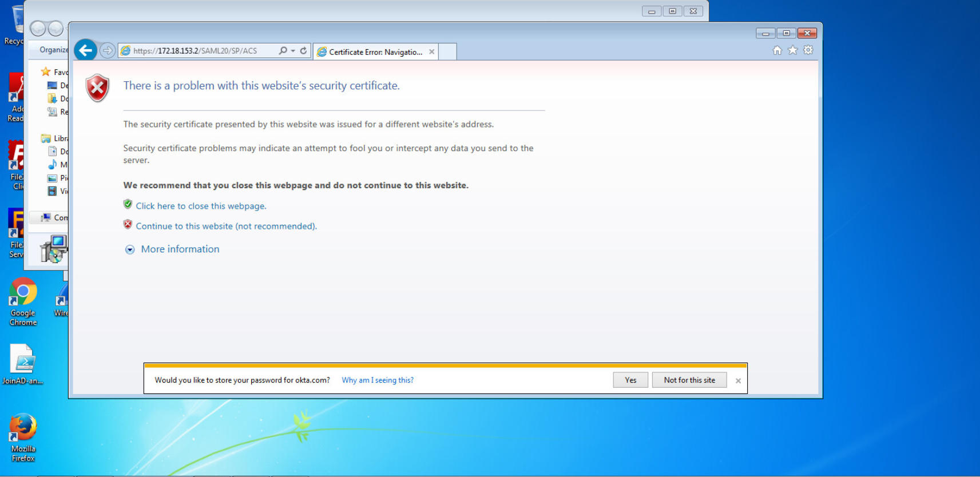The height and width of the screenshot is (477, 980).
Task: Click Organize in the Explorer window
Action: [54, 50]
